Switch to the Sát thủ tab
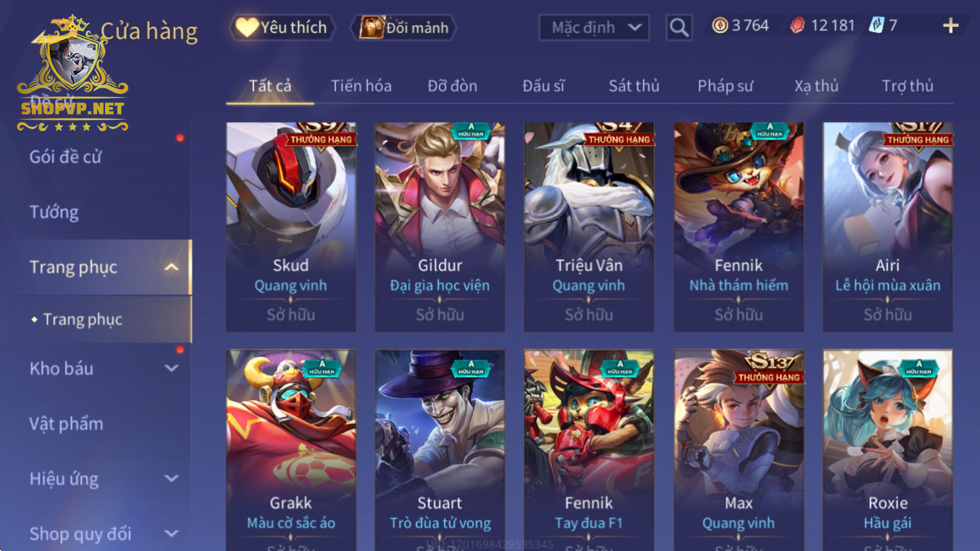The width and height of the screenshot is (980, 551). 634,86
